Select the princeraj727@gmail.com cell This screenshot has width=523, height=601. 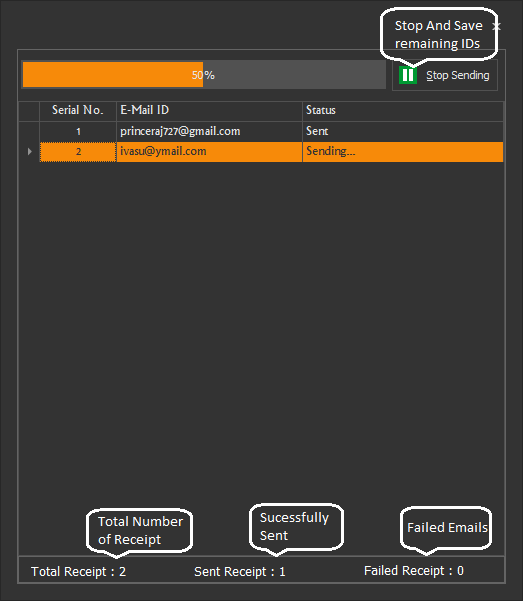click(x=209, y=131)
